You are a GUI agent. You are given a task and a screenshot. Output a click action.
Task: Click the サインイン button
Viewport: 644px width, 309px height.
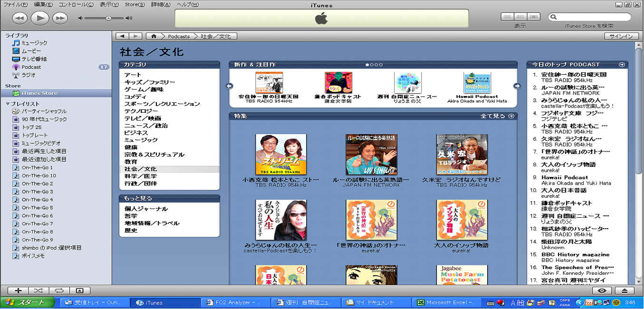coord(621,36)
